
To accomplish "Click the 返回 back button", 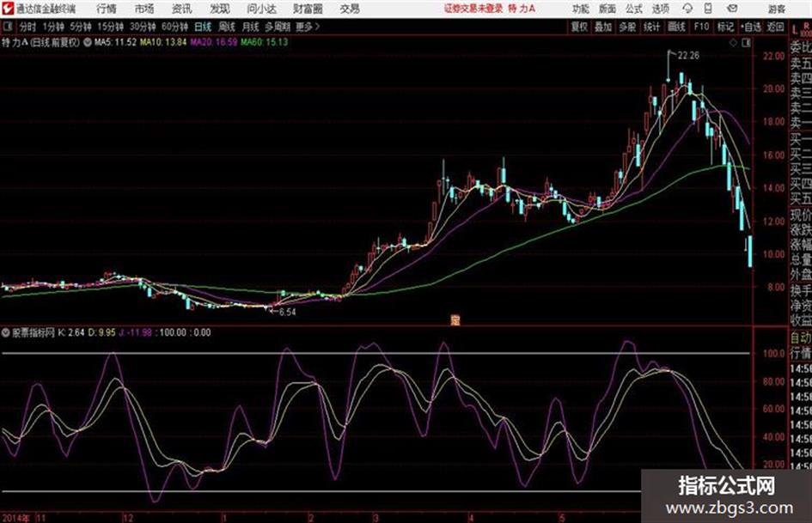I will [775, 27].
